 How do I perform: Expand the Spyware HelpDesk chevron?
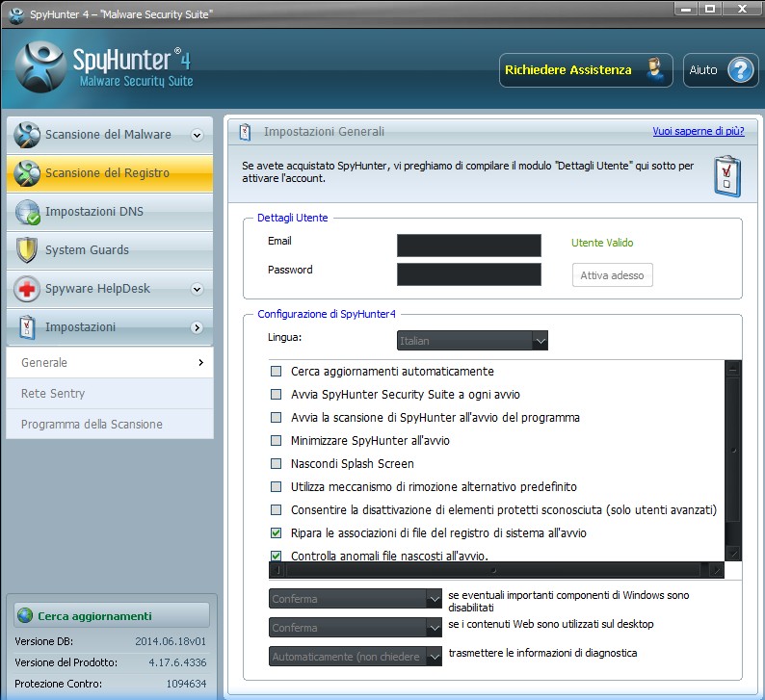click(x=198, y=290)
